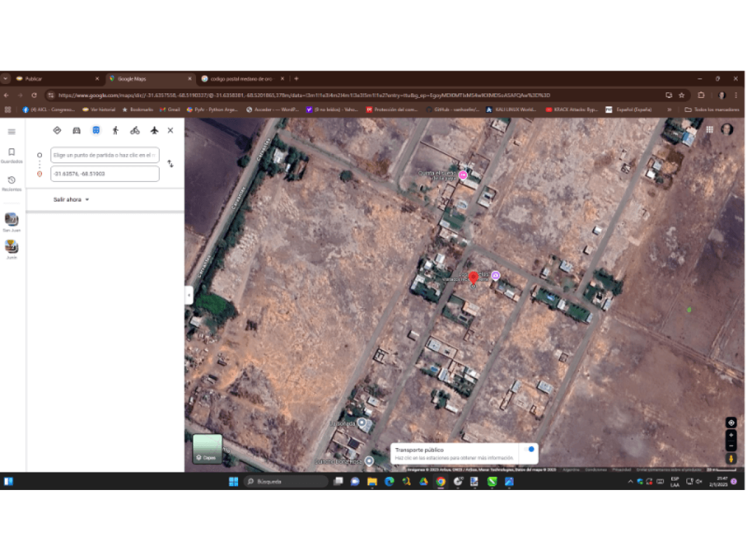Show hidden system tray icons

point(630,482)
